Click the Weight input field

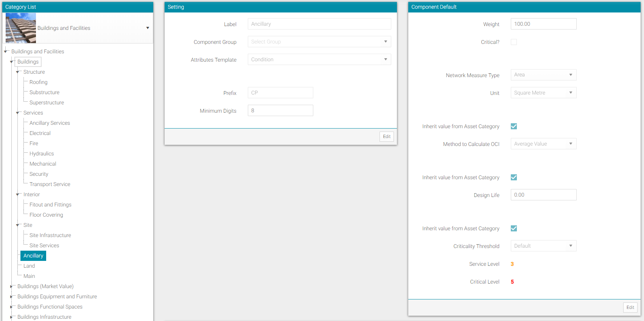(544, 24)
